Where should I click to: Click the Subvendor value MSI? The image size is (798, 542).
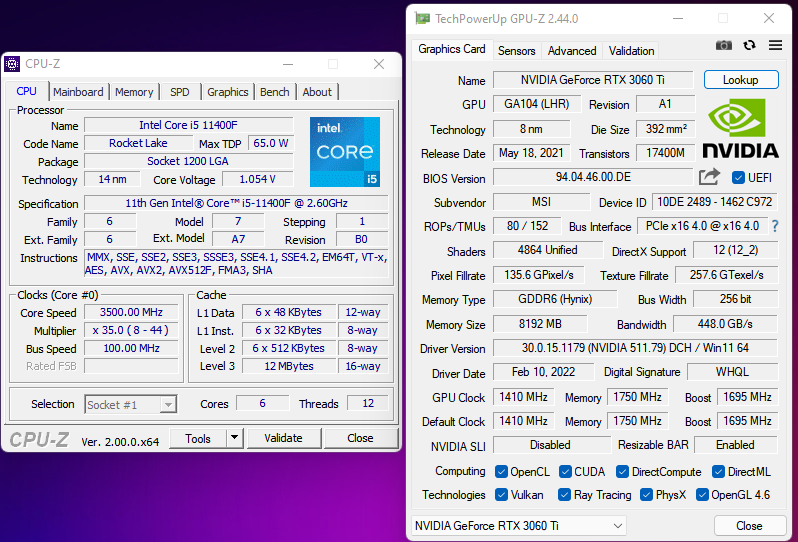pos(542,202)
